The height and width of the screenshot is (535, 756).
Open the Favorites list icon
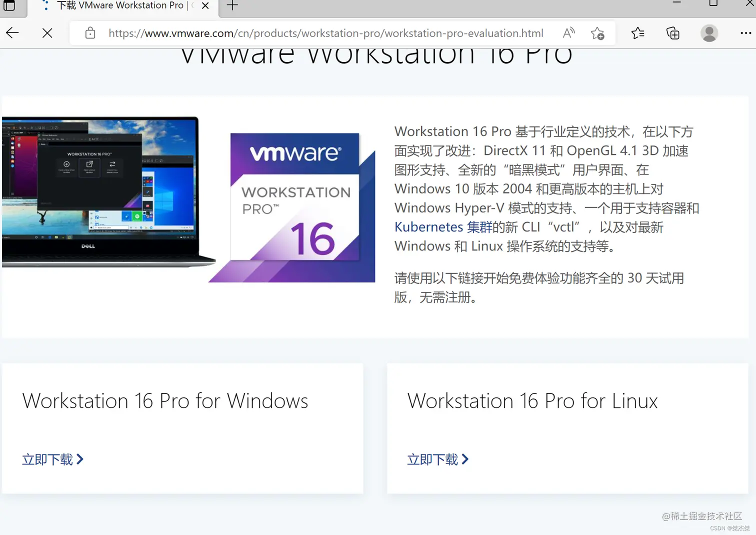click(637, 33)
